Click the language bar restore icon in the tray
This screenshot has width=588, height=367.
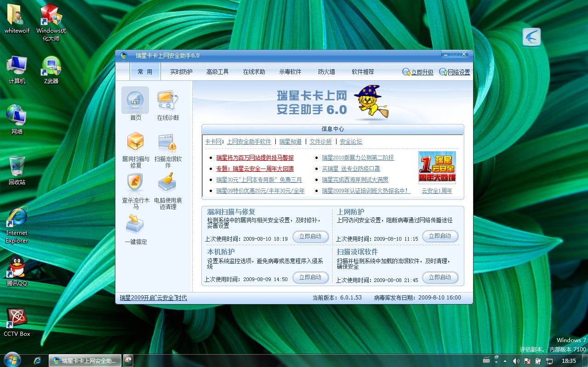496,356
